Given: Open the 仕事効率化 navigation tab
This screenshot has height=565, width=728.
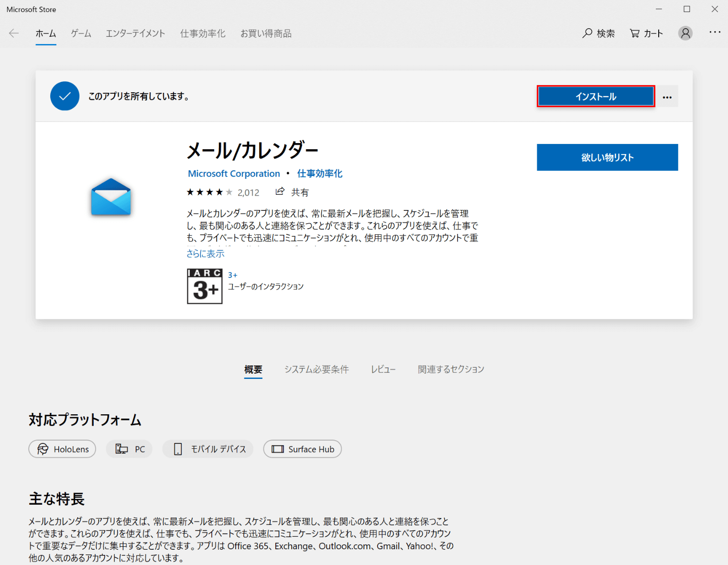Looking at the screenshot, I should pos(203,33).
